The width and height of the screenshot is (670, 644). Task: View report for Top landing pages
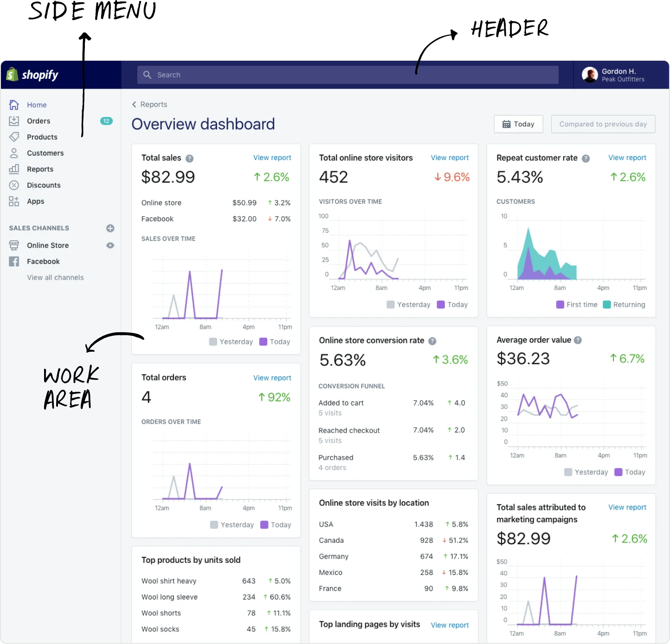pos(450,625)
